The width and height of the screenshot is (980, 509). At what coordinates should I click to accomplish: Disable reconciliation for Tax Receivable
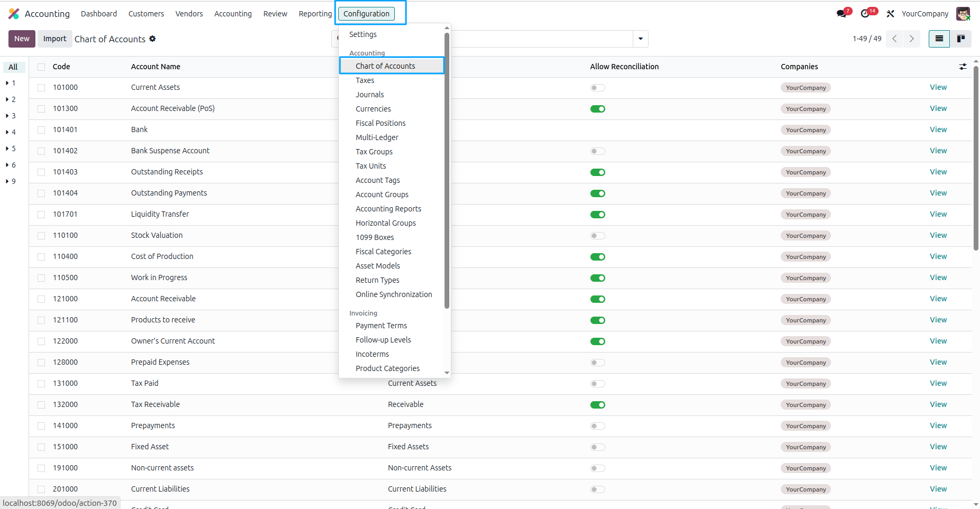pyautogui.click(x=597, y=405)
